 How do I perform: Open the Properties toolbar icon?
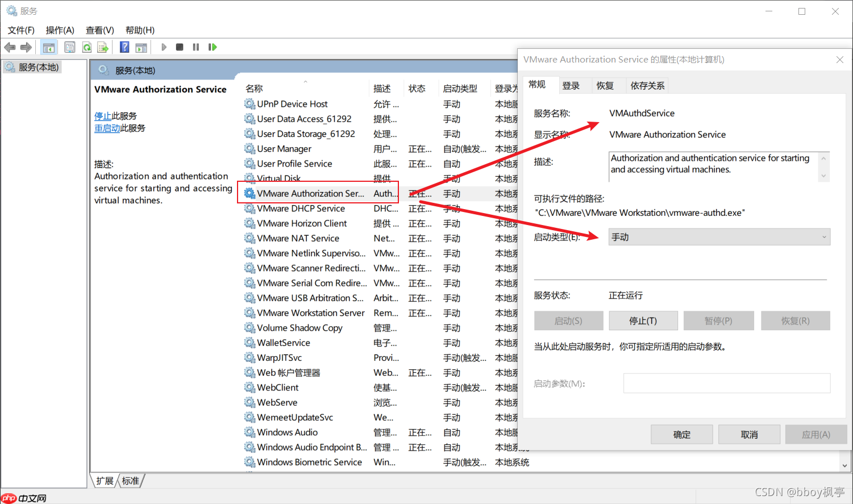coord(69,47)
